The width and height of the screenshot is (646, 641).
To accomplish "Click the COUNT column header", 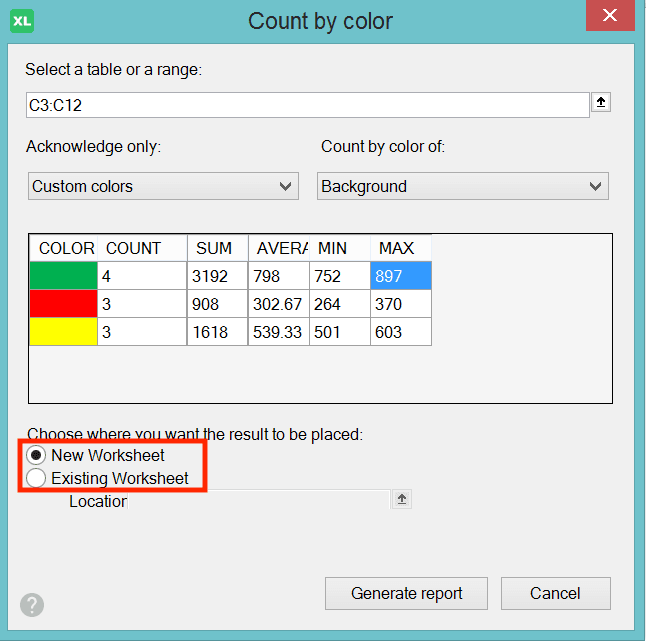I will (x=142, y=248).
